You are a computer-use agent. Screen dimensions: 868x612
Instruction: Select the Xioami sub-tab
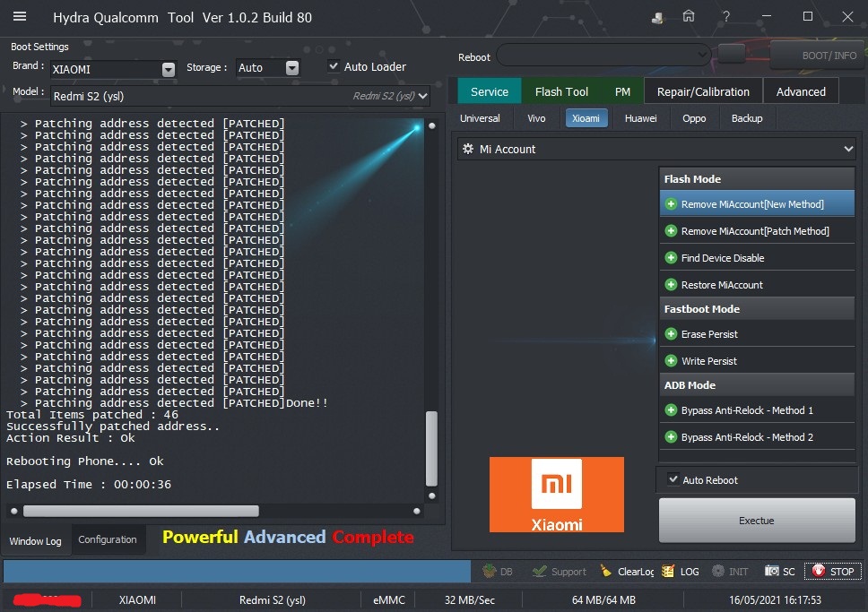coord(586,118)
